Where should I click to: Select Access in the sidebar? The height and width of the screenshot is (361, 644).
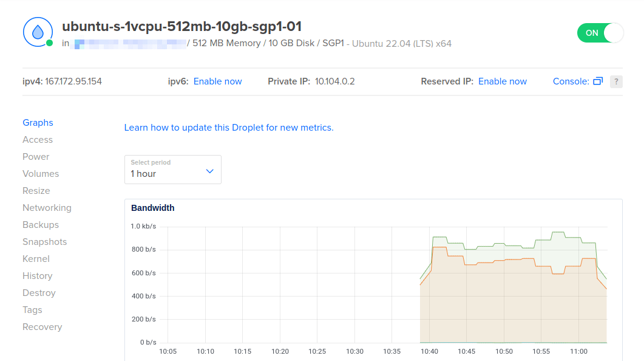[x=38, y=139]
